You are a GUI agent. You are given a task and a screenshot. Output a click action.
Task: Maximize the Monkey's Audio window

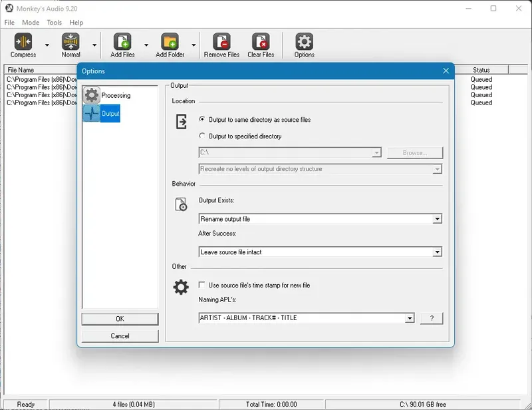click(493, 8)
